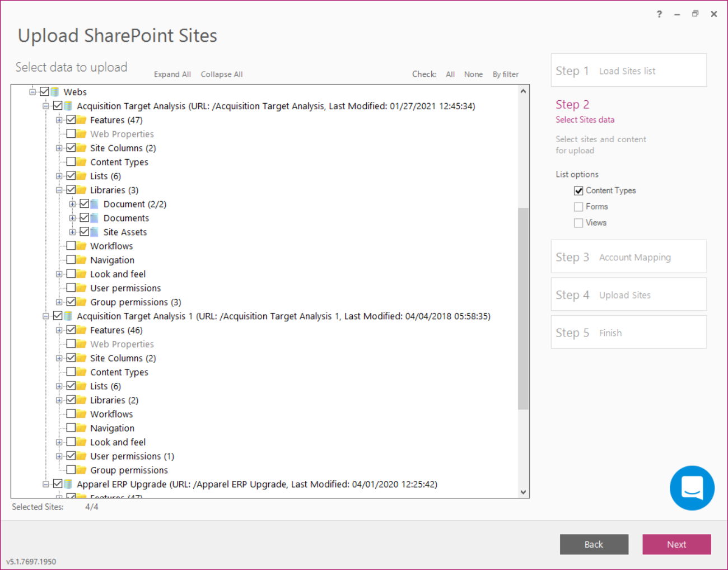Expand the Site Assets library node
The image size is (728, 570).
point(72,232)
